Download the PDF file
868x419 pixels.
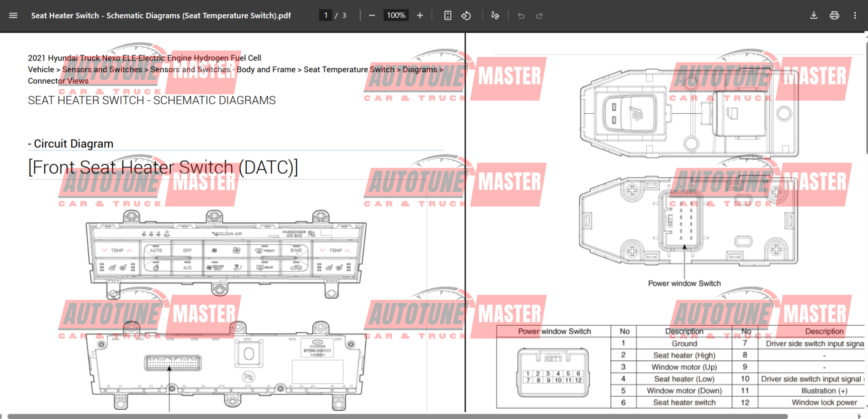click(x=813, y=15)
